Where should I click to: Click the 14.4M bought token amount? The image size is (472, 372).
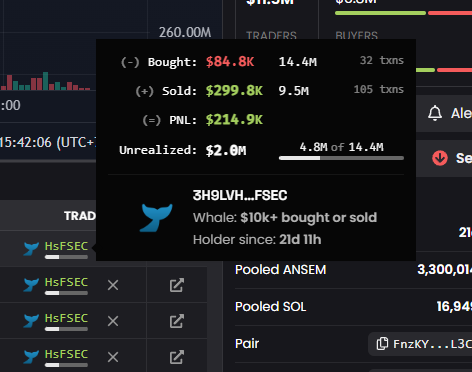point(298,62)
